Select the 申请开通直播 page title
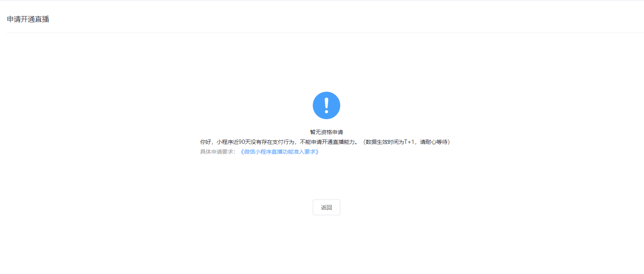Screen dimensions: 644x274 point(28,19)
